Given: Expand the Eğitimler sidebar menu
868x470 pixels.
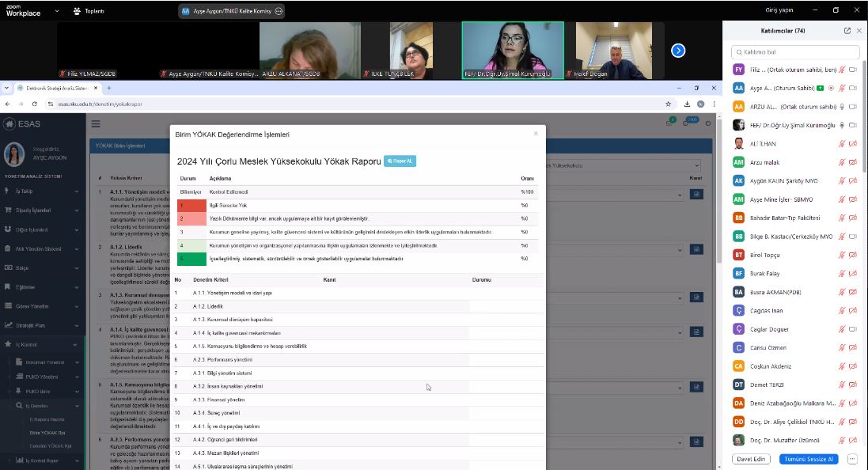Looking at the screenshot, I should tap(43, 287).
